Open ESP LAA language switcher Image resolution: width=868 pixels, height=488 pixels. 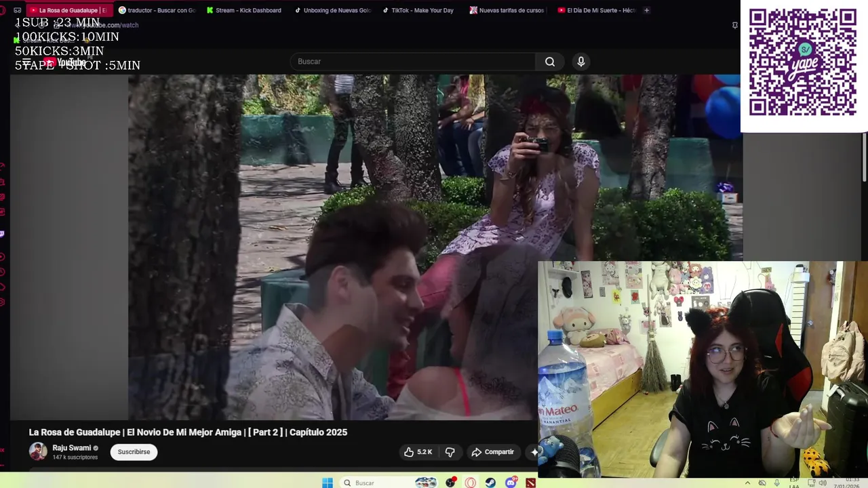pos(794,483)
